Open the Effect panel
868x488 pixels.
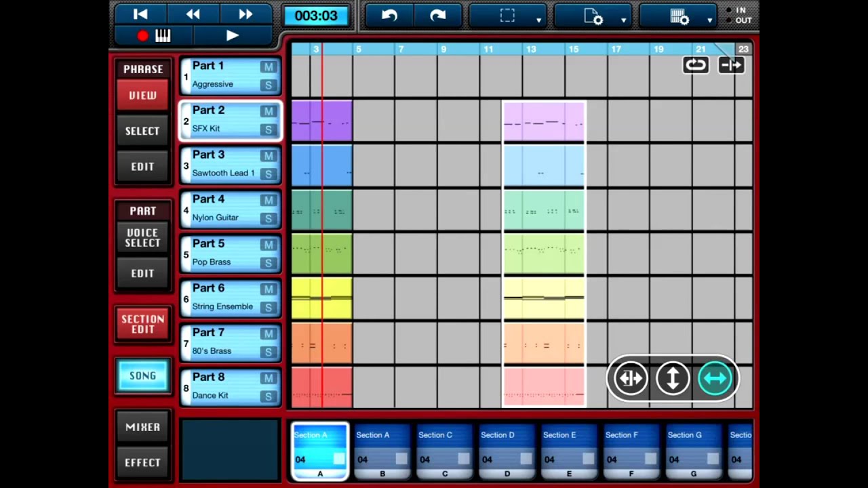click(142, 462)
